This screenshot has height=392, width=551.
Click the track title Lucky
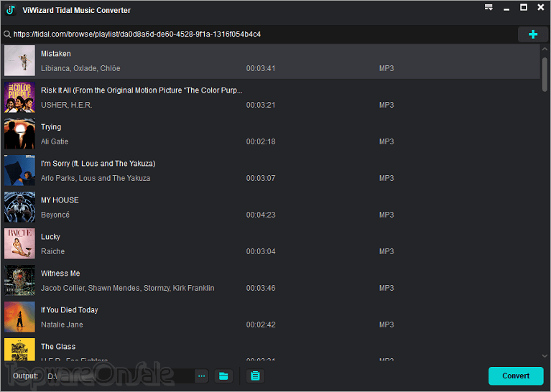click(50, 237)
